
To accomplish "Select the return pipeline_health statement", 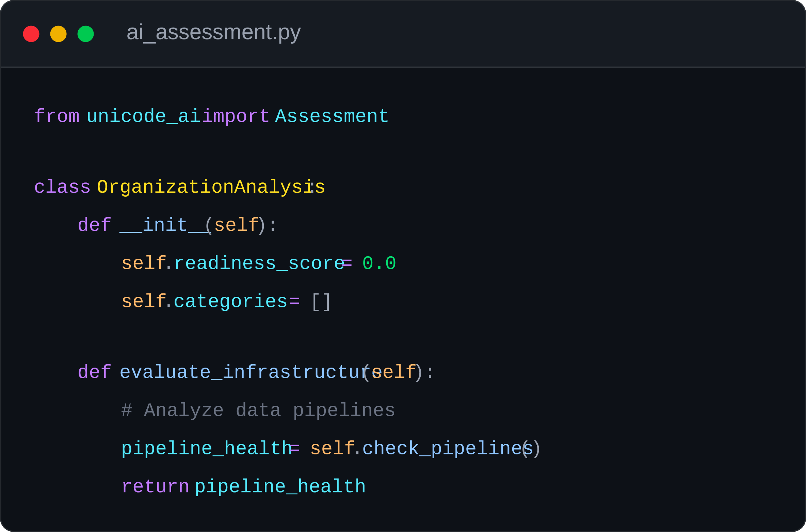I will tap(243, 486).
